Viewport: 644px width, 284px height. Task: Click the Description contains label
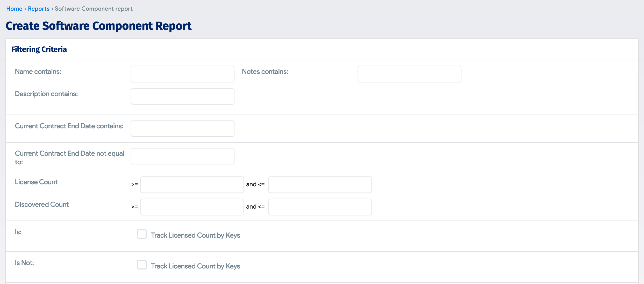46,94
